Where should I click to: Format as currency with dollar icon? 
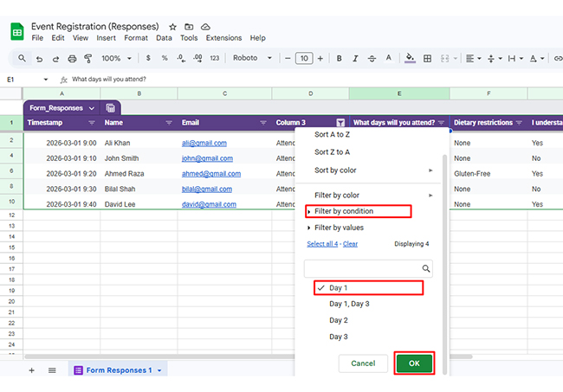pyautogui.click(x=148, y=58)
